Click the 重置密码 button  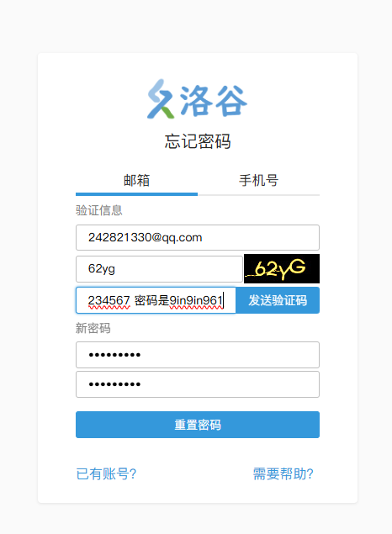[198, 425]
